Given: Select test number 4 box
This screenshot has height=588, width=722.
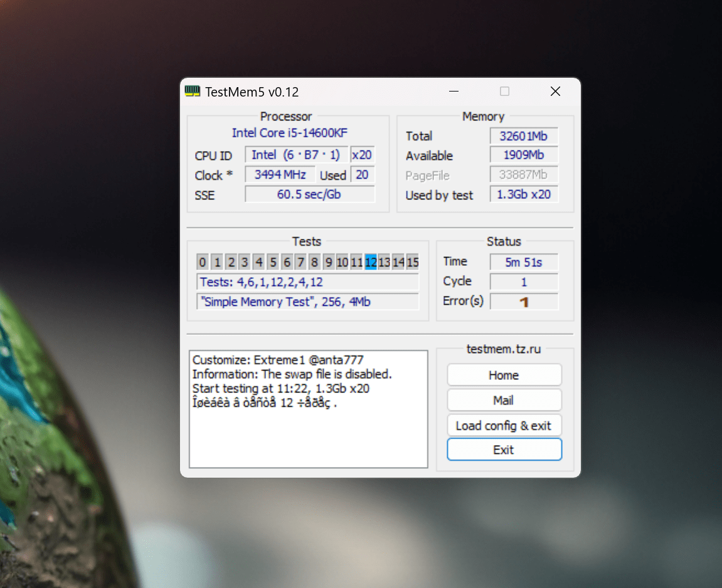Looking at the screenshot, I should tap(259, 262).
